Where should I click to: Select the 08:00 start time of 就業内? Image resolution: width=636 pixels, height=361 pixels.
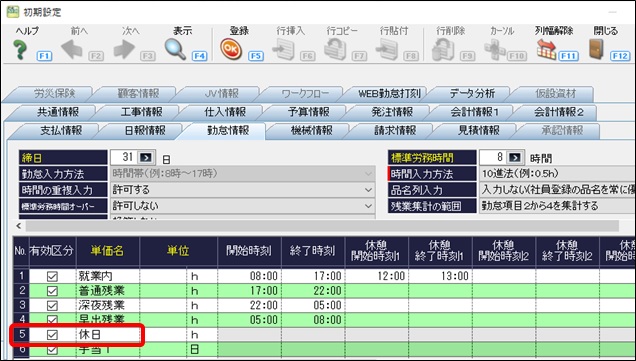(x=249, y=277)
